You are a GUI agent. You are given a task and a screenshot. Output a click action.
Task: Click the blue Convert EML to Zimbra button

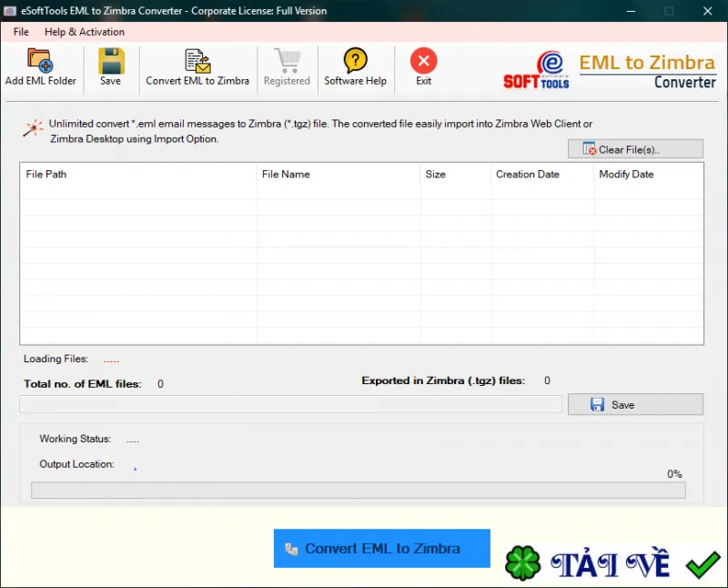[x=381, y=548]
